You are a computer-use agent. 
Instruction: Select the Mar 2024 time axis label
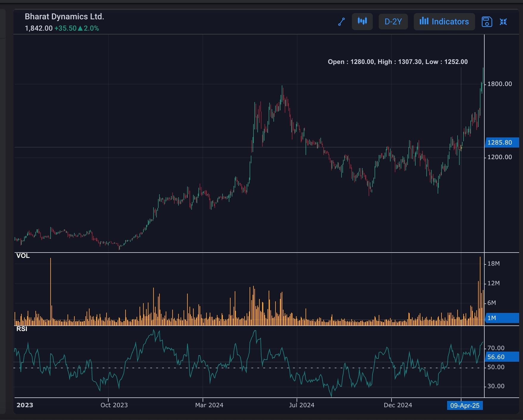click(209, 405)
